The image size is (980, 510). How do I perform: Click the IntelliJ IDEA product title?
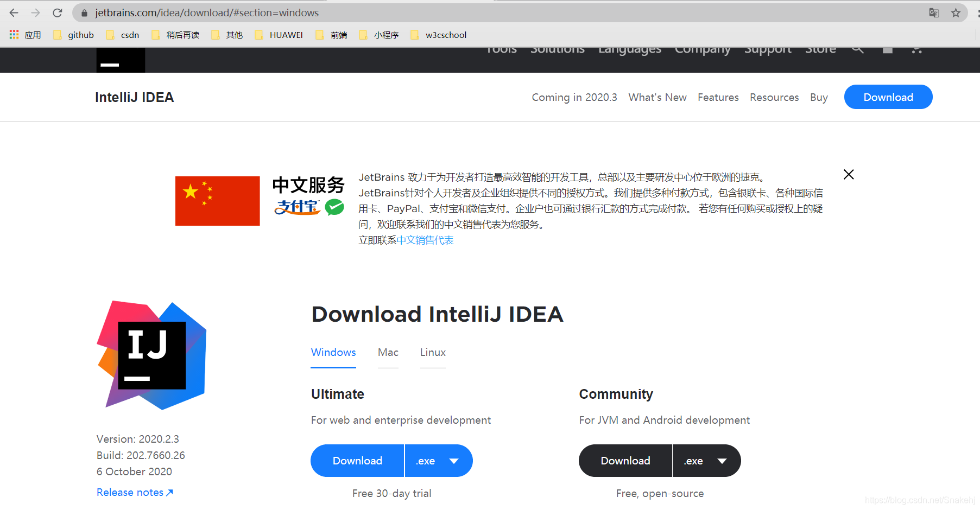click(135, 97)
